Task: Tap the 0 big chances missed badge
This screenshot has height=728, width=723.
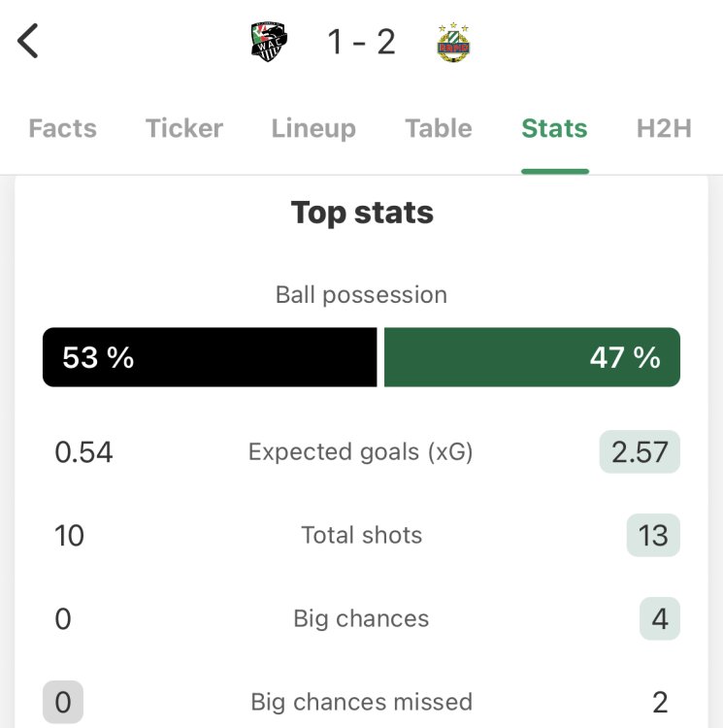Action: click(x=63, y=702)
